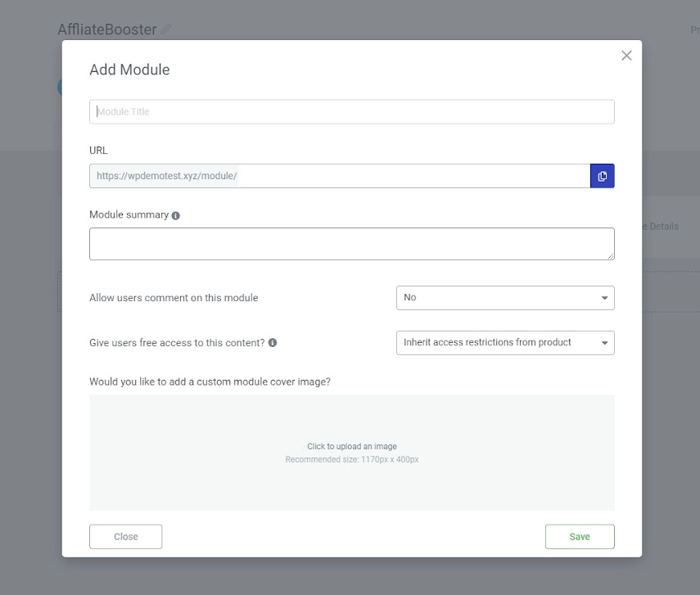Click 'Give users free access to this content?' text
Screen dimensions: 700x595
click(x=177, y=343)
